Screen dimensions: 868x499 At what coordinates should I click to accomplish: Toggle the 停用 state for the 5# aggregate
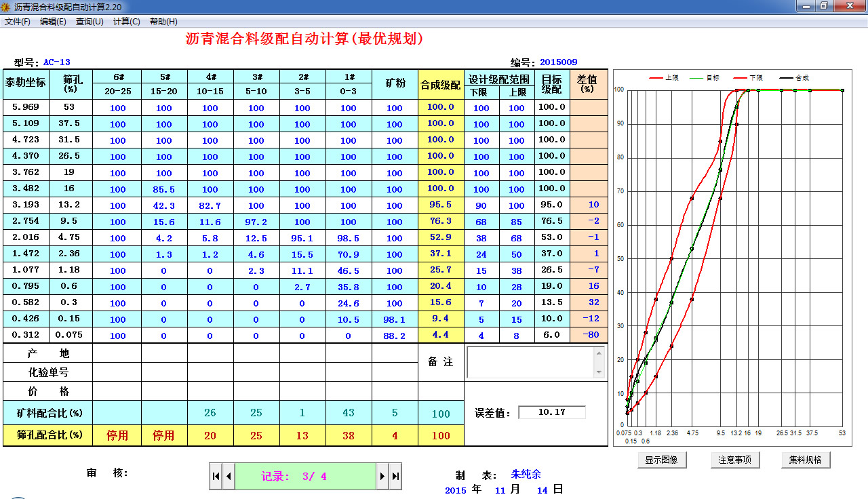pos(163,435)
